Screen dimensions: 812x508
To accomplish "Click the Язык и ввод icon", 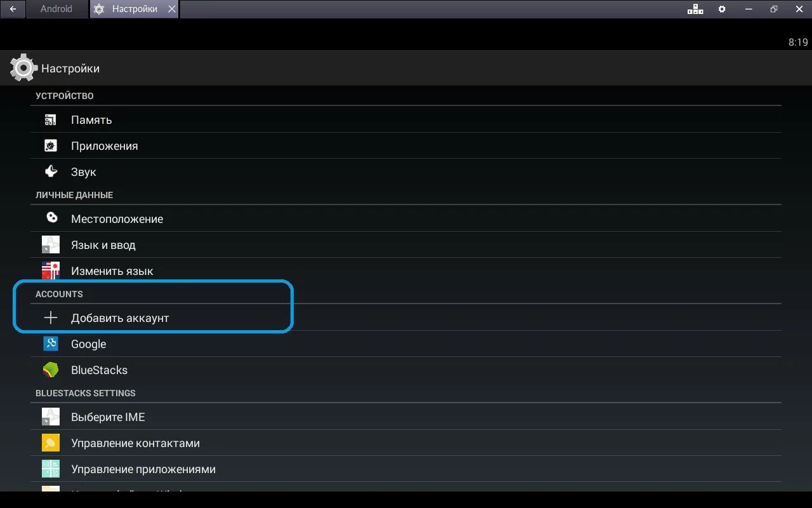I will 51,244.
